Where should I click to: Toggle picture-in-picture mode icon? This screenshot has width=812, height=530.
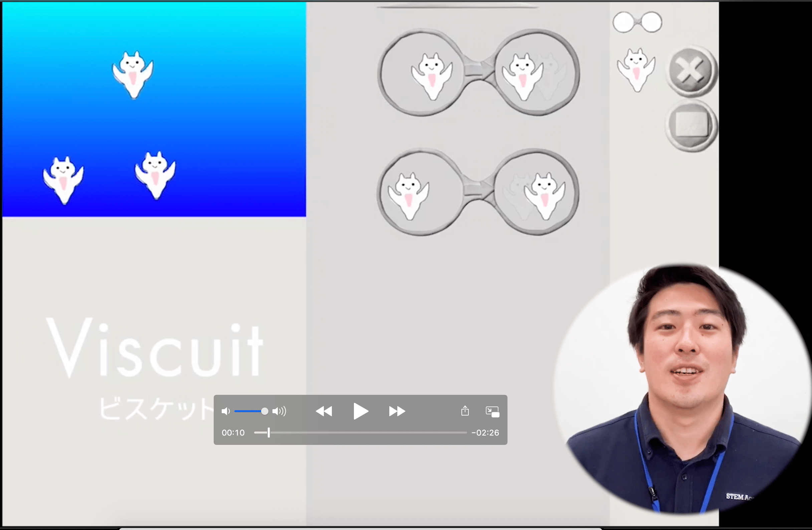492,412
